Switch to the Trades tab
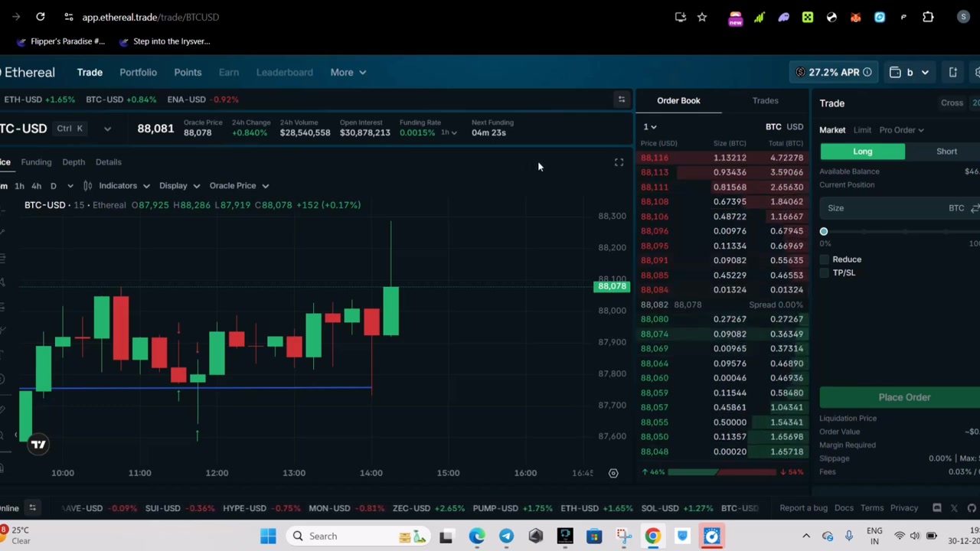980x551 pixels. [x=765, y=100]
